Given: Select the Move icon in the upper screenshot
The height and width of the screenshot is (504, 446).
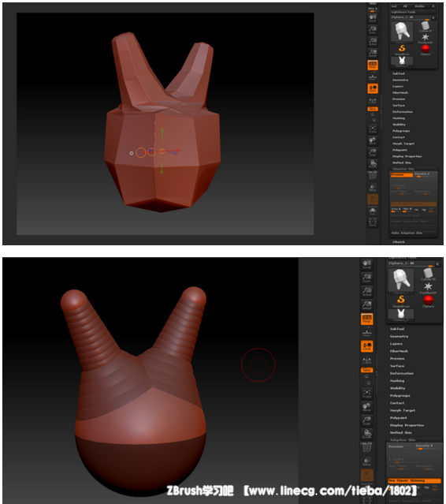Looking at the screenshot, I should [373, 140].
